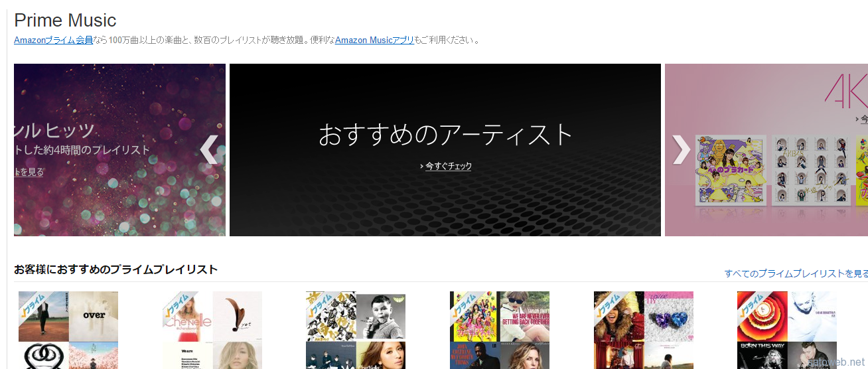Open playlist with 'We Are Never Ever' cover

500,330
